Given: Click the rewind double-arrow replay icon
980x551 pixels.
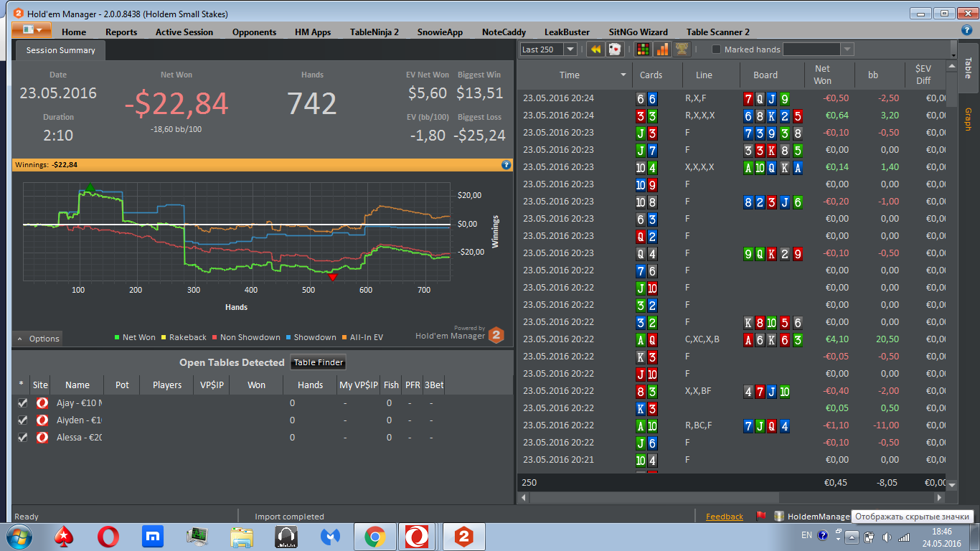Looking at the screenshot, I should tap(595, 50).
